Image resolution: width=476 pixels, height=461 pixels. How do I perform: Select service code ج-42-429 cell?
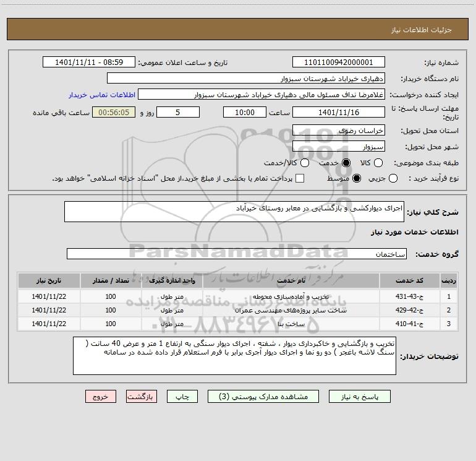pyautogui.click(x=409, y=310)
